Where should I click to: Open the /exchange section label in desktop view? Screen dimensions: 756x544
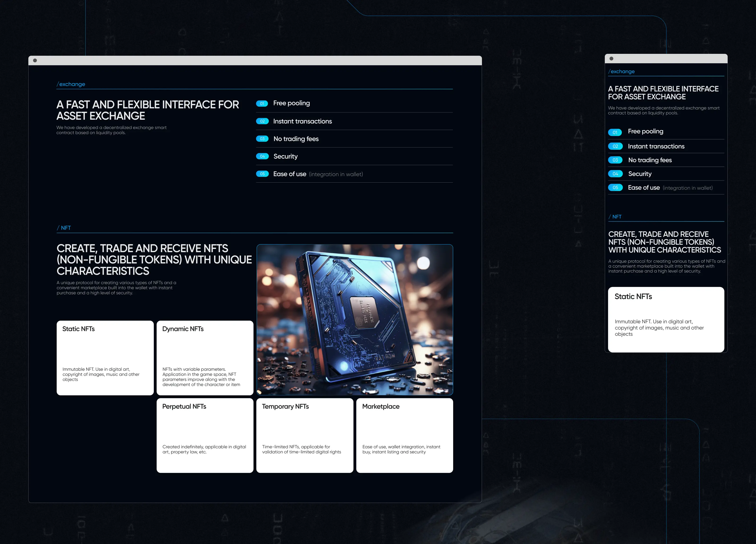coord(71,84)
